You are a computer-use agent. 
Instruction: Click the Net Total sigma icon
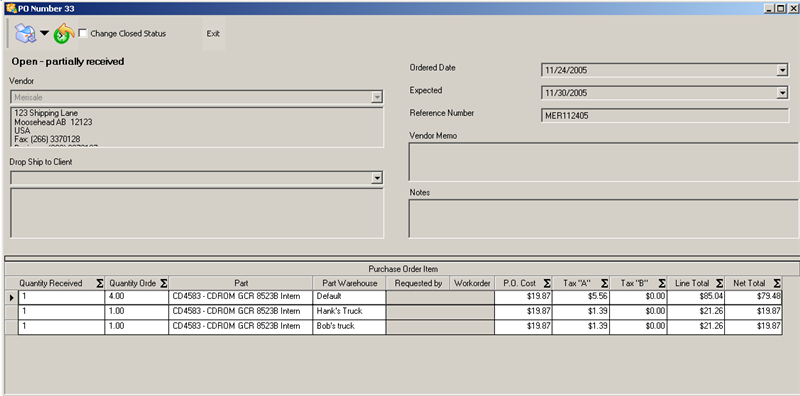tap(777, 283)
